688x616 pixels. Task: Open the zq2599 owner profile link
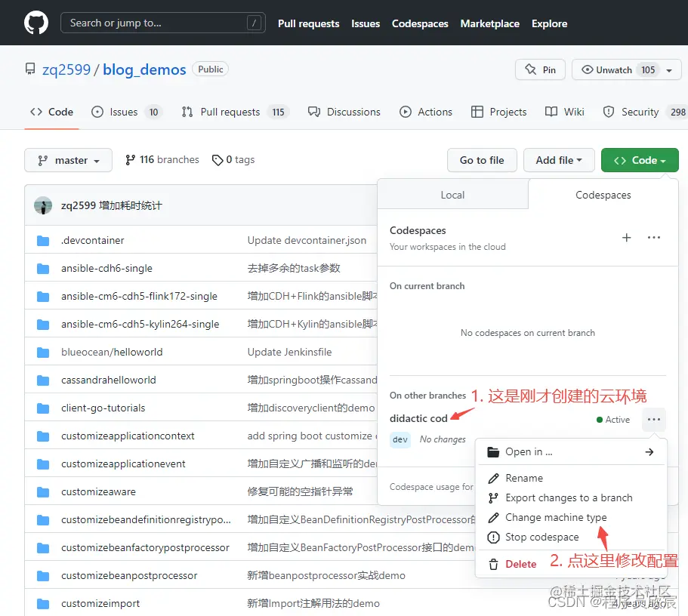coord(66,69)
